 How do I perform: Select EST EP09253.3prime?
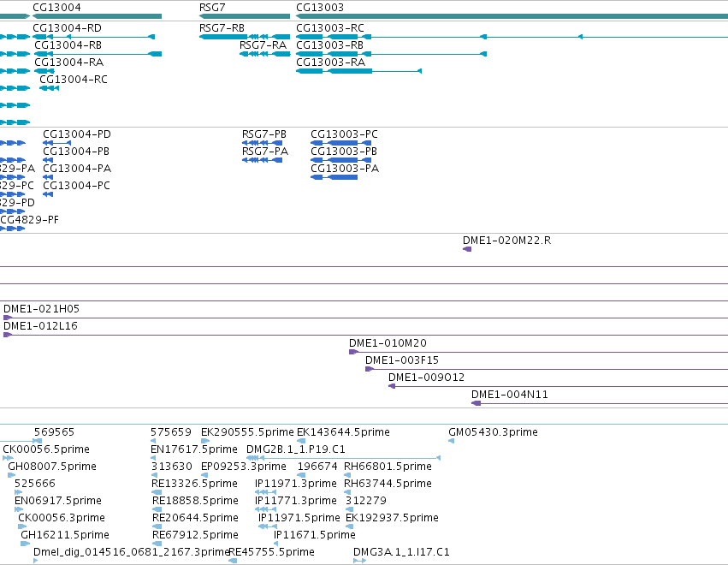[x=244, y=467]
